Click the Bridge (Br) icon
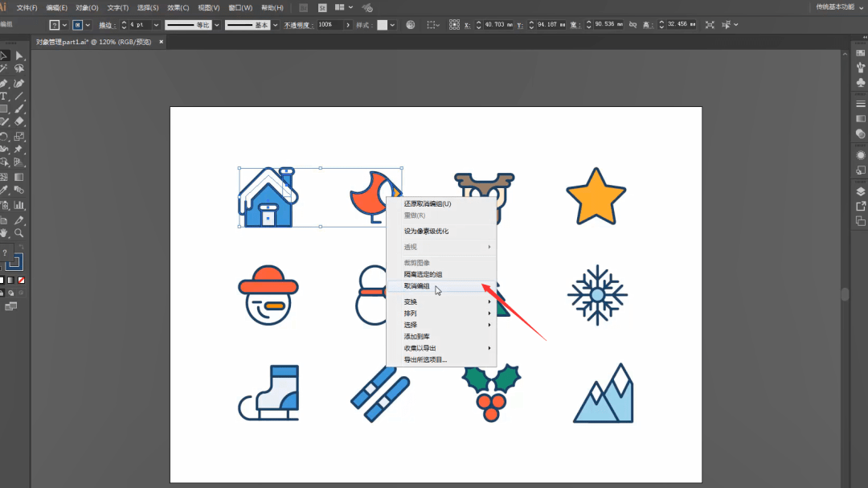This screenshot has height=488, width=868. 303,7
